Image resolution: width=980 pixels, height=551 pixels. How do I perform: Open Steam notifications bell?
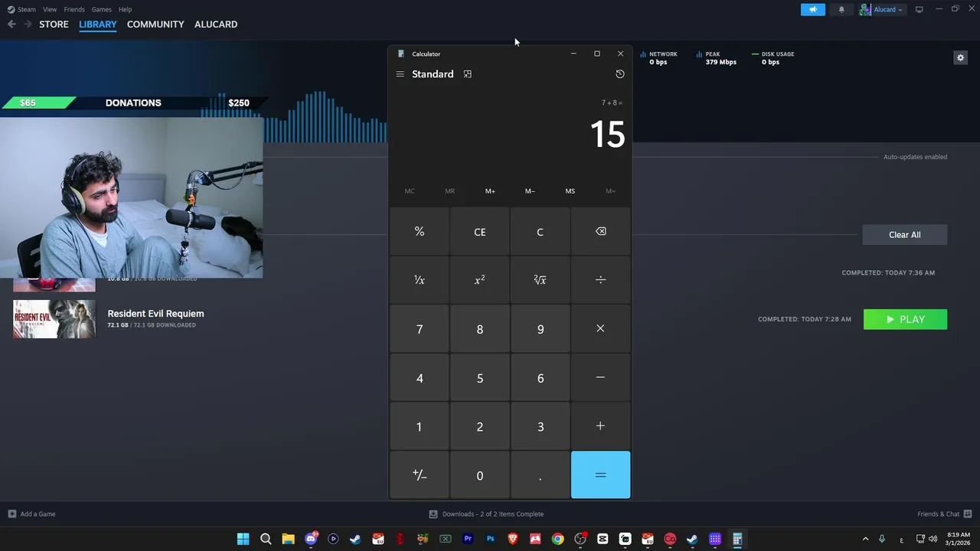click(841, 9)
